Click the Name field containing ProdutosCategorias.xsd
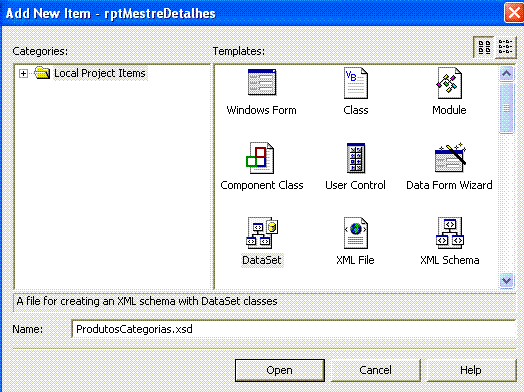Viewport: 524px width, 392px height. [294, 329]
